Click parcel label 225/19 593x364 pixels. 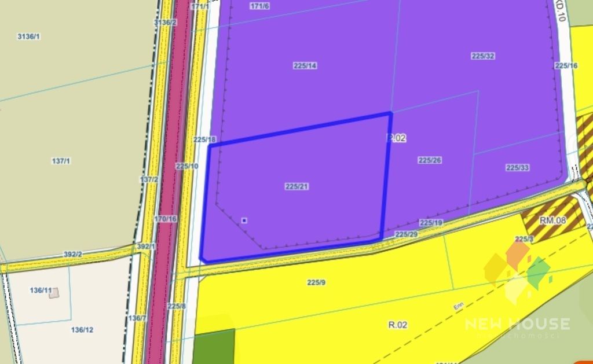[431, 223]
